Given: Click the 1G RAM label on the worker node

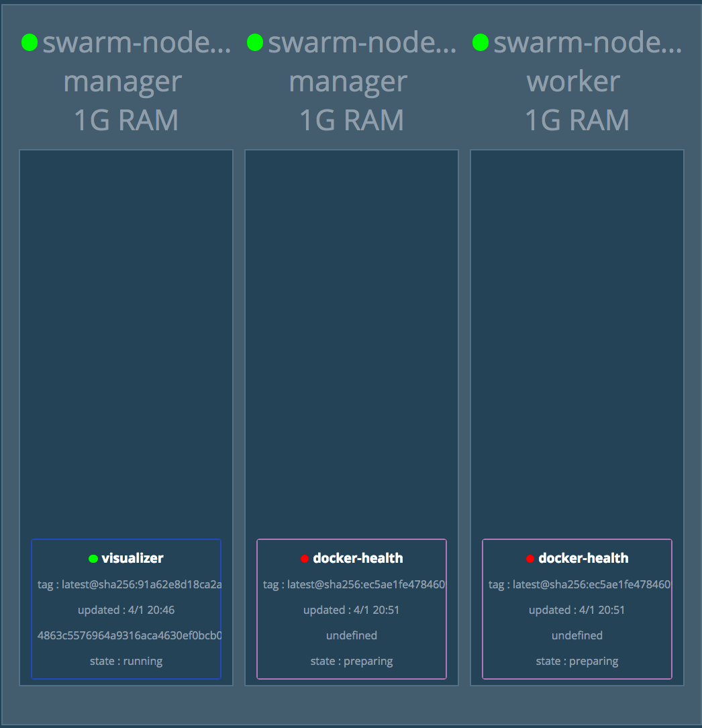Looking at the screenshot, I should (576, 120).
